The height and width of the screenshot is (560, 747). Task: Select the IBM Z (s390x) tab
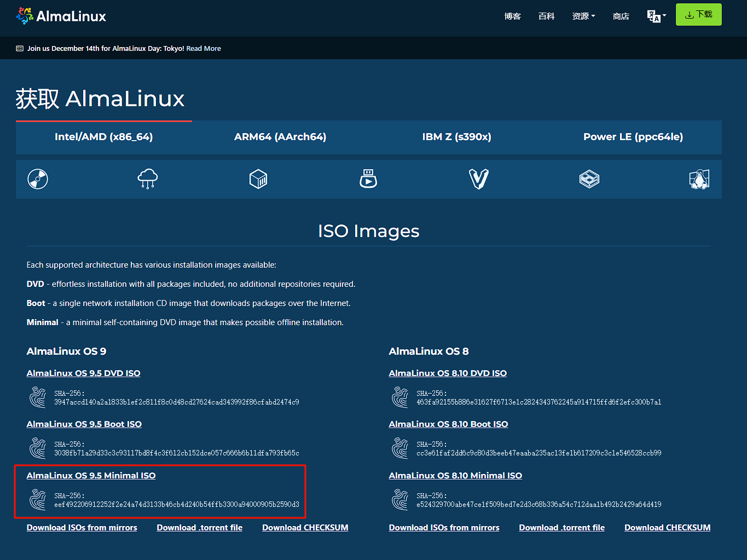456,137
